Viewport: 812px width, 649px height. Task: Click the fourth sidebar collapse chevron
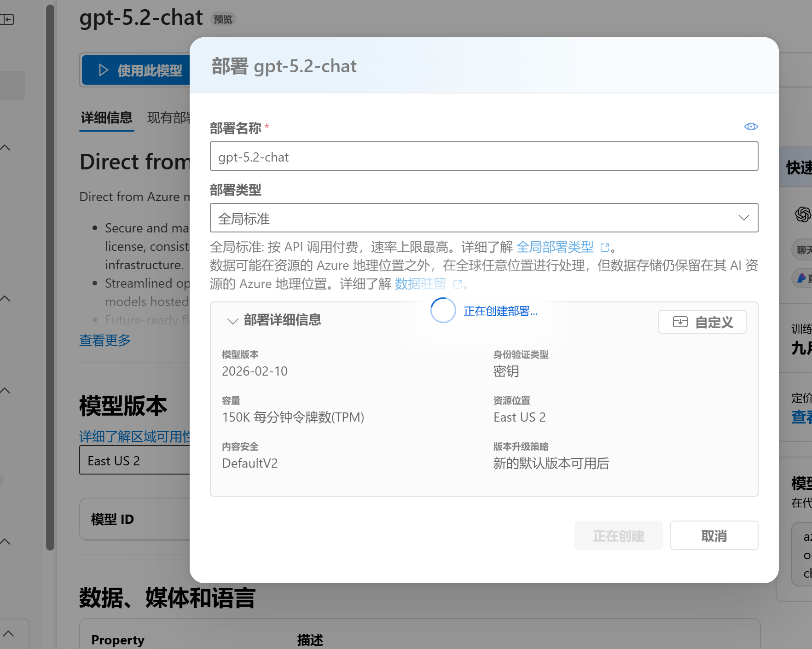pos(5,542)
